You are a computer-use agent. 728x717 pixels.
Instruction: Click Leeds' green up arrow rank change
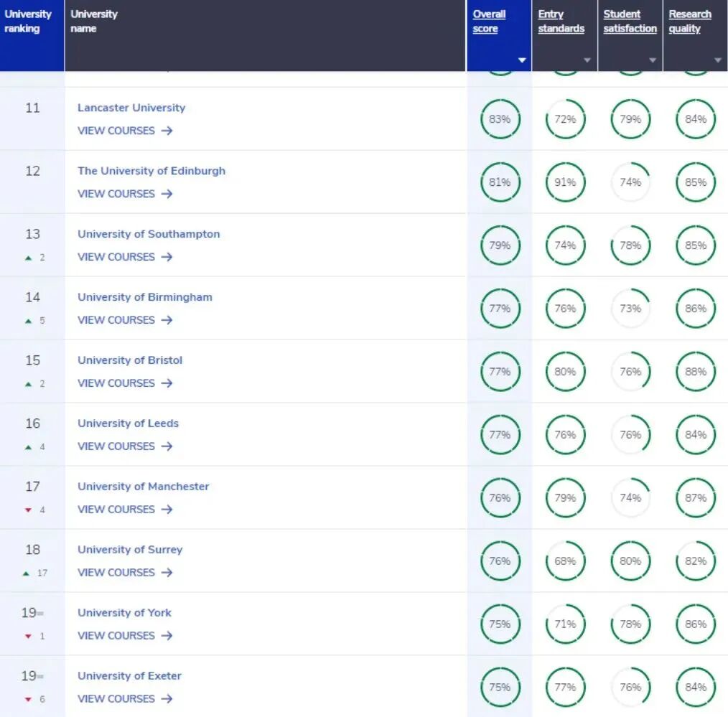pyautogui.click(x=28, y=447)
